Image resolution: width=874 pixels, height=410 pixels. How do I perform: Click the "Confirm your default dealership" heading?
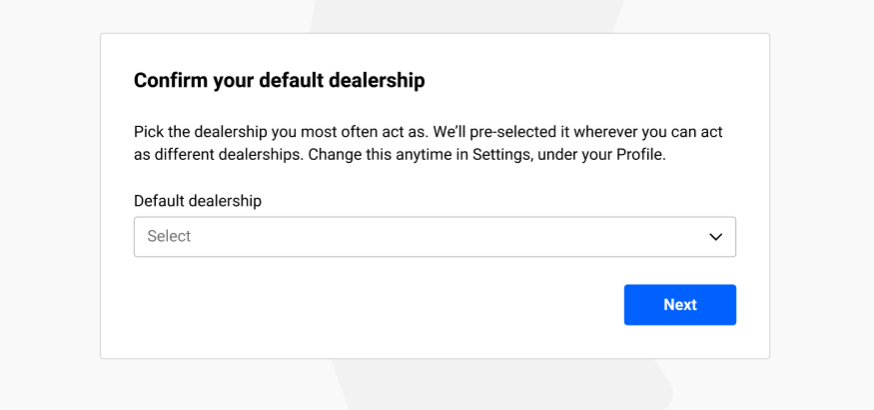pos(279,81)
